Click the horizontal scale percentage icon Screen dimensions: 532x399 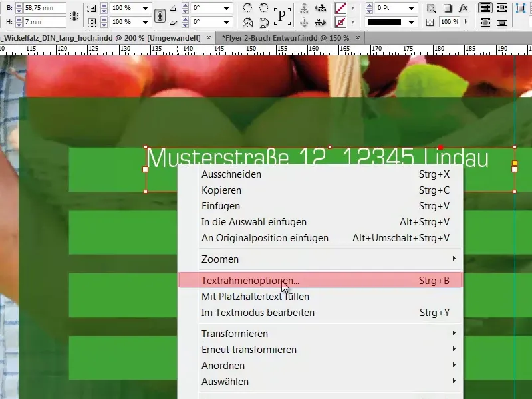pyautogui.click(x=91, y=8)
